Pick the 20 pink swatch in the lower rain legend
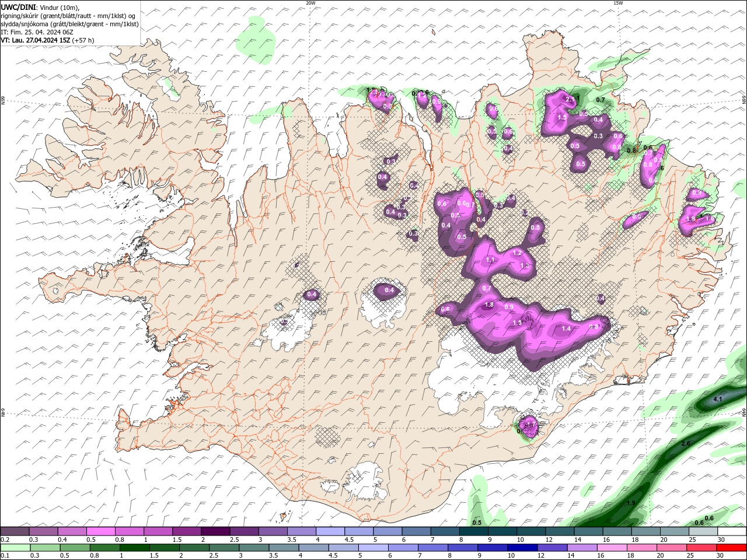The image size is (747, 560). (671, 548)
